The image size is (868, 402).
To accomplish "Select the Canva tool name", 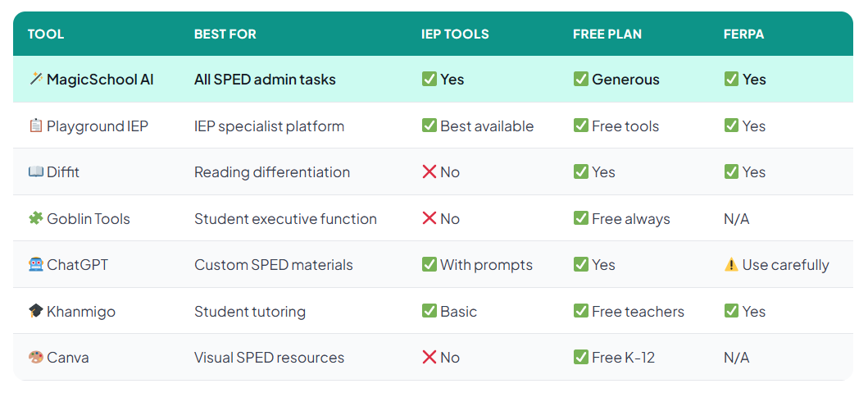I will (68, 357).
